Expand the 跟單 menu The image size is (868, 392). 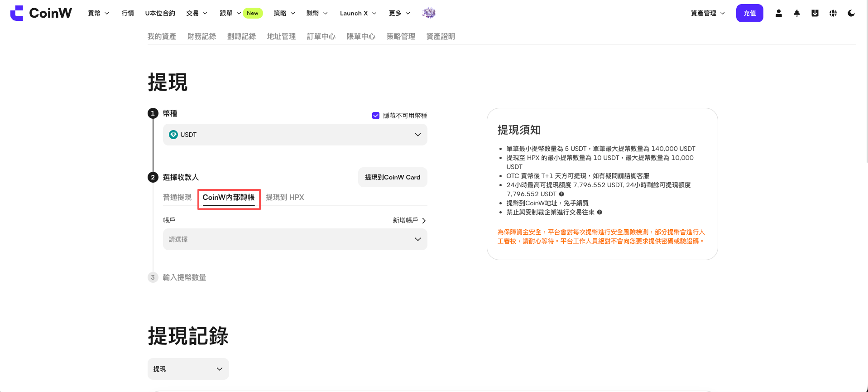pyautogui.click(x=230, y=13)
